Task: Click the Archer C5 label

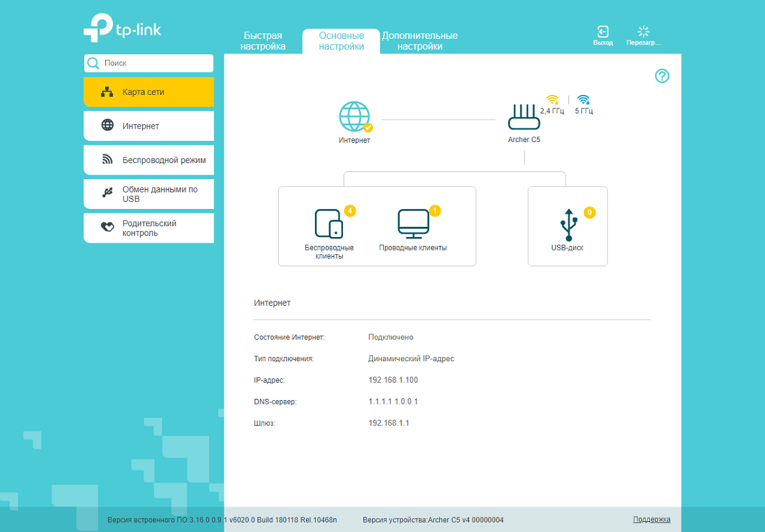Action: pos(524,140)
